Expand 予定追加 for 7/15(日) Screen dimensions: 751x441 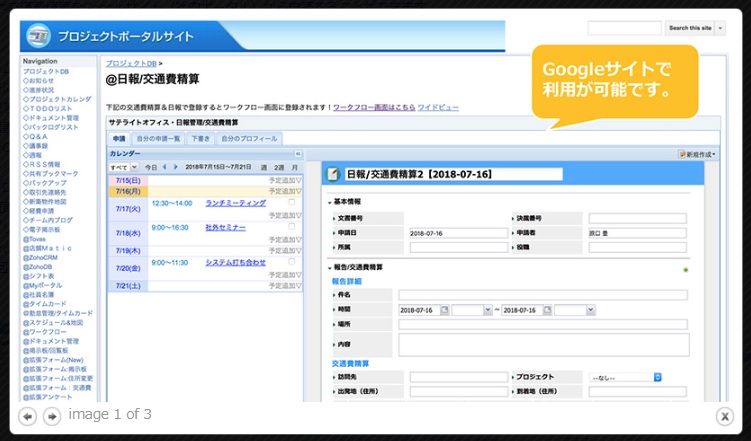pos(285,181)
